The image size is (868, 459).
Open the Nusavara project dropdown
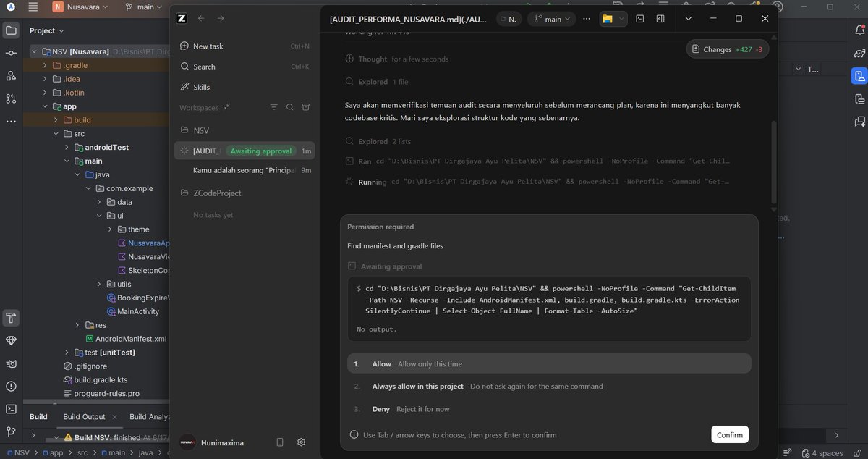tap(80, 7)
